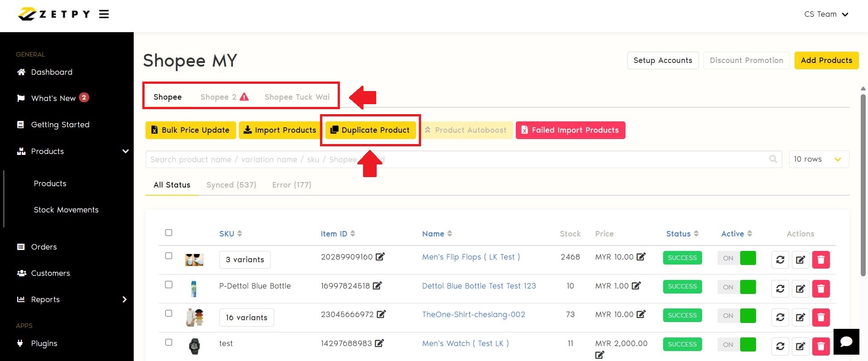Open the CS Team account dropdown
This screenshot has height=361, width=868.
tap(826, 14)
